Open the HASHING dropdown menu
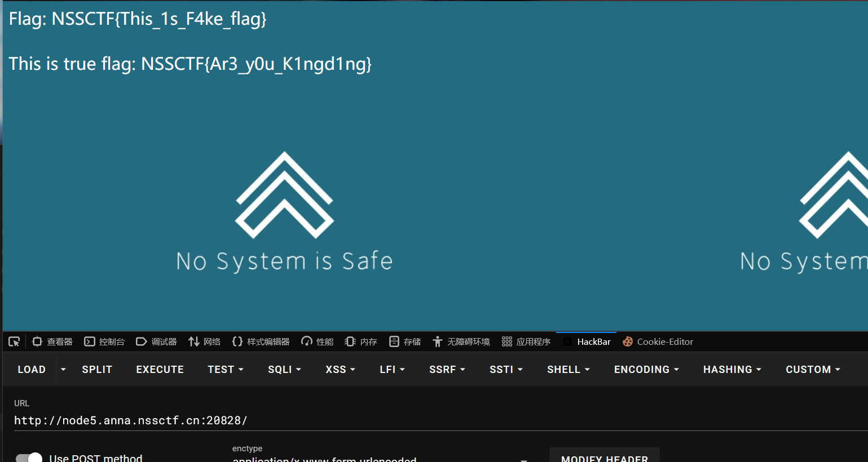 point(732,370)
